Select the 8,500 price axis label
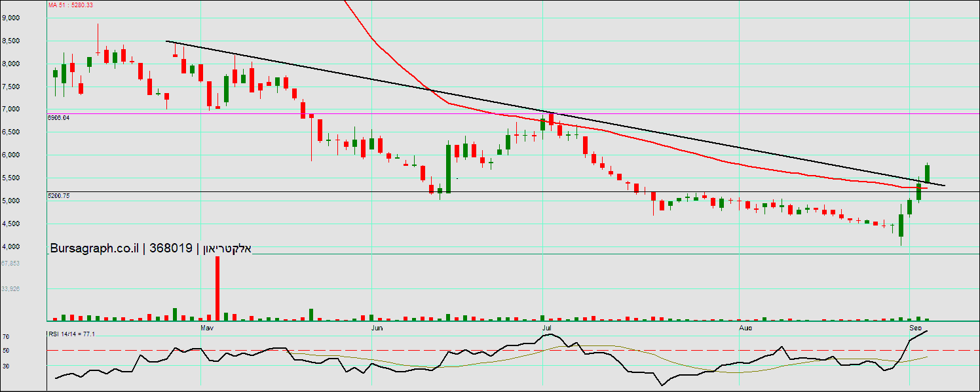 pos(11,41)
